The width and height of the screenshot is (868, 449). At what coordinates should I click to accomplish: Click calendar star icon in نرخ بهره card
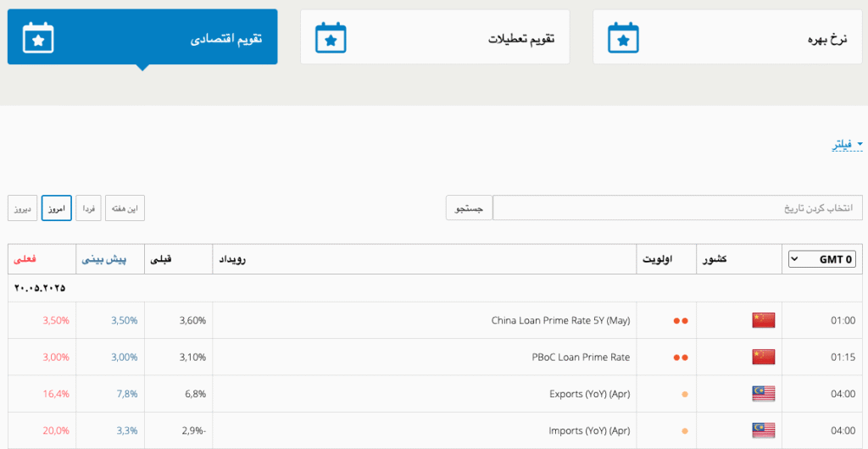(623, 38)
